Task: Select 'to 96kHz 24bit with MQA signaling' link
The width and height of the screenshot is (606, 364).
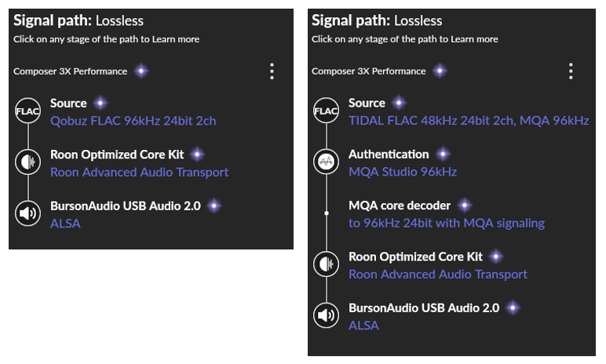Action: (x=447, y=223)
